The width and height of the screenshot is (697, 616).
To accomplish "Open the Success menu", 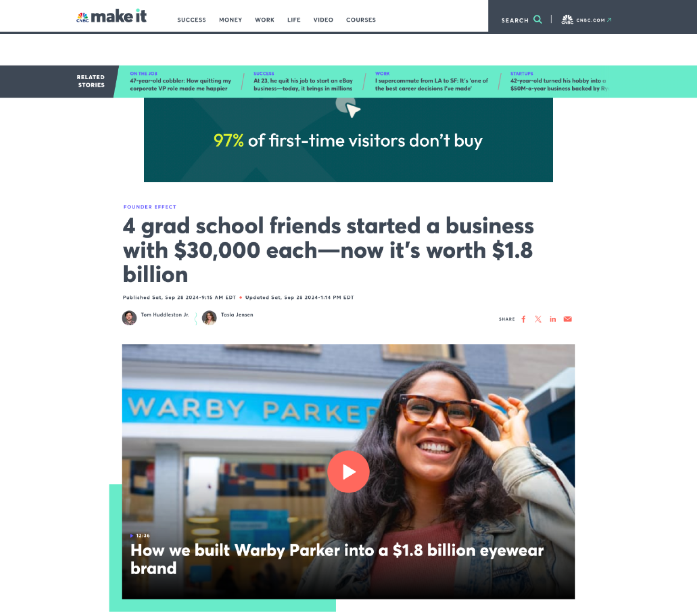I will tap(192, 20).
